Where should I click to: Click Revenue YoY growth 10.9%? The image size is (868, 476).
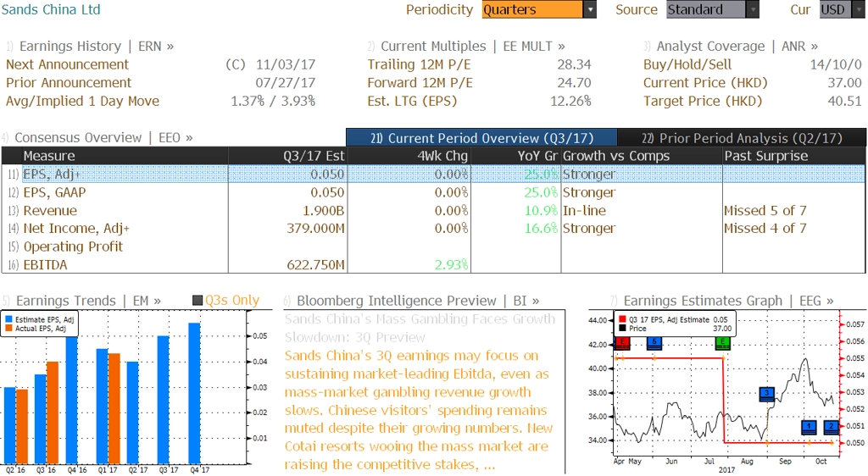(x=541, y=211)
